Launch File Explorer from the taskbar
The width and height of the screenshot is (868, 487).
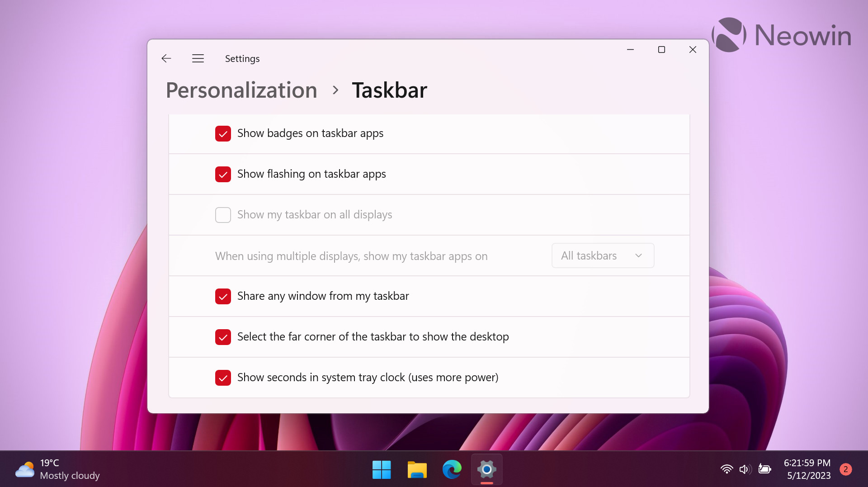[417, 469]
